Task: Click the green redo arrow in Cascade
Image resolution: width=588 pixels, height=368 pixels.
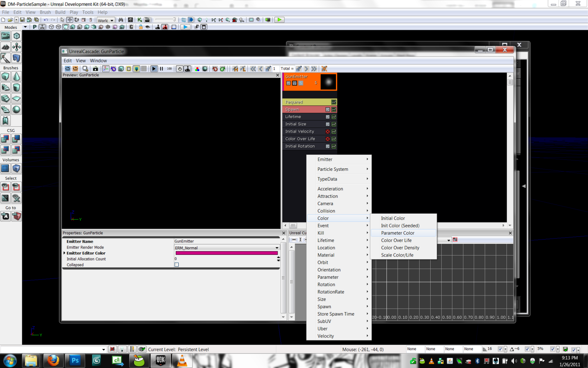Action: click(x=223, y=69)
